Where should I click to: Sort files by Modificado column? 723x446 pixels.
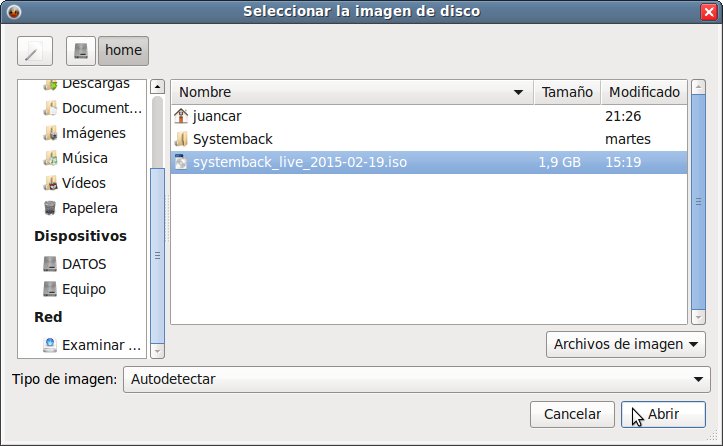point(644,92)
